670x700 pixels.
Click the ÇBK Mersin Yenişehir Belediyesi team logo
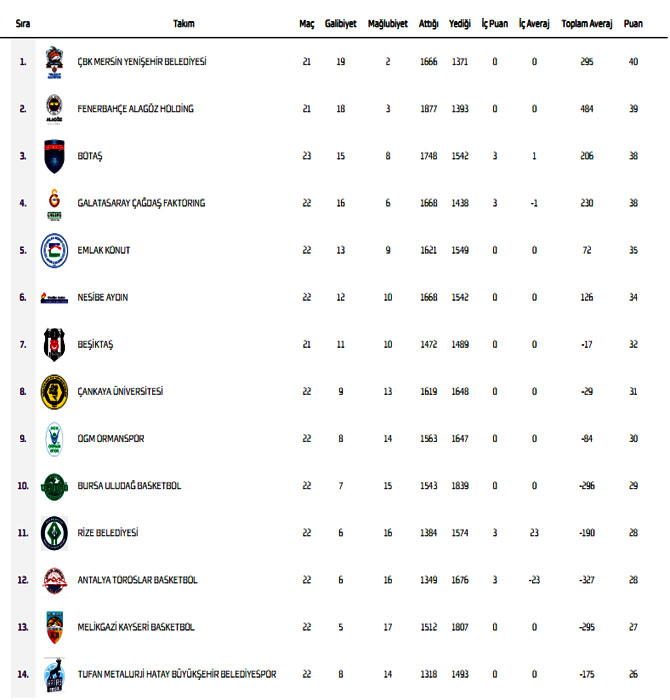[x=54, y=62]
